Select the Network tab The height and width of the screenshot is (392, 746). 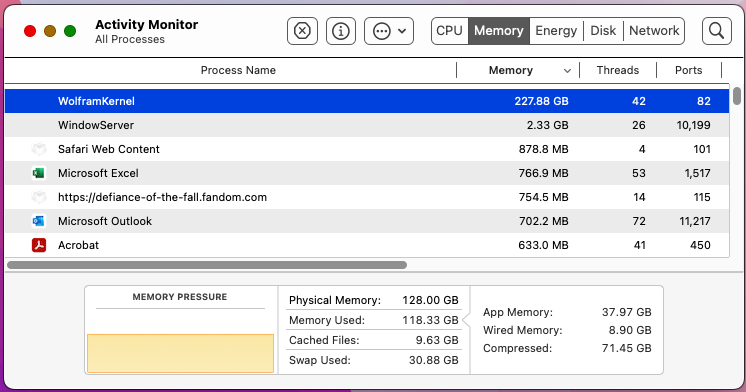(x=654, y=31)
